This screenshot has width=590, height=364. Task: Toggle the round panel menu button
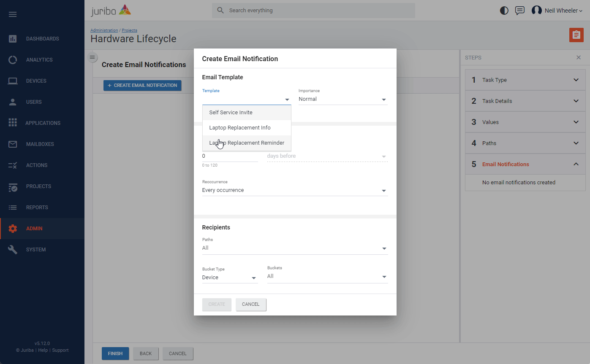pos(93,57)
